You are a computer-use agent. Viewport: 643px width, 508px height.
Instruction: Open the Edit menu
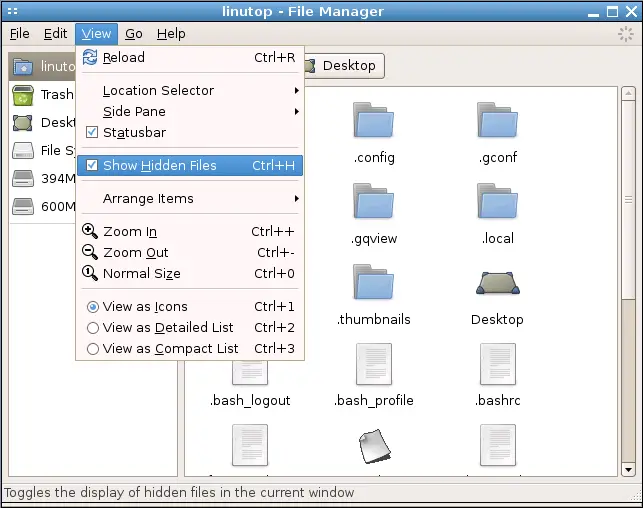[x=55, y=34]
